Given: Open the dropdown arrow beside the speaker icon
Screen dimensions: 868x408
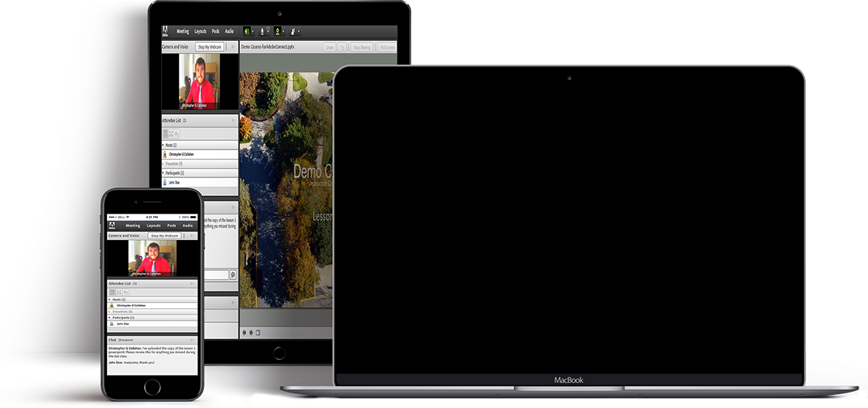Looking at the screenshot, I should (253, 32).
